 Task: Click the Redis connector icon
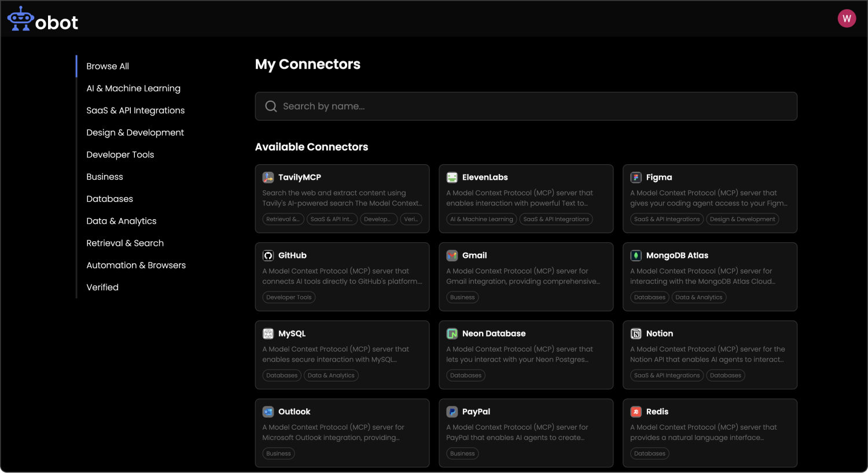coord(636,412)
